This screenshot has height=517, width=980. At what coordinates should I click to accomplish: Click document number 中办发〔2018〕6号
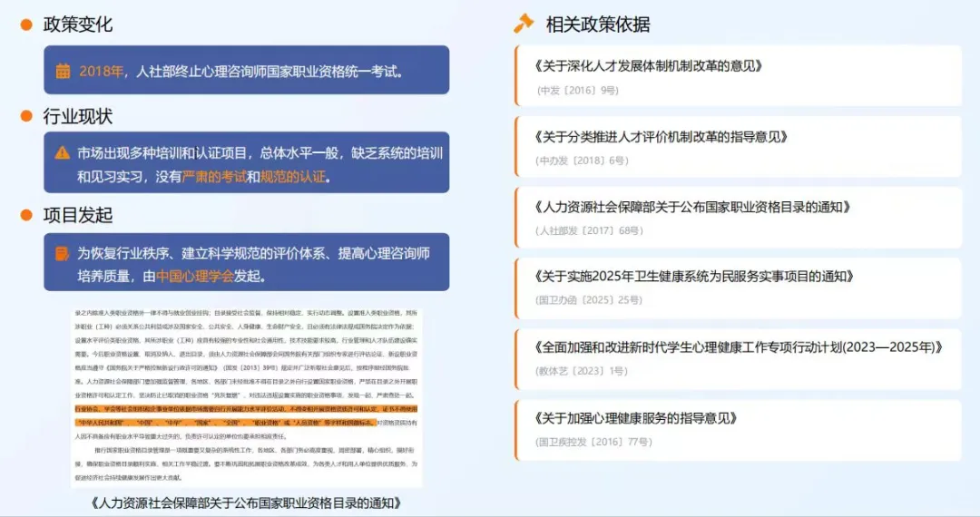tap(583, 161)
